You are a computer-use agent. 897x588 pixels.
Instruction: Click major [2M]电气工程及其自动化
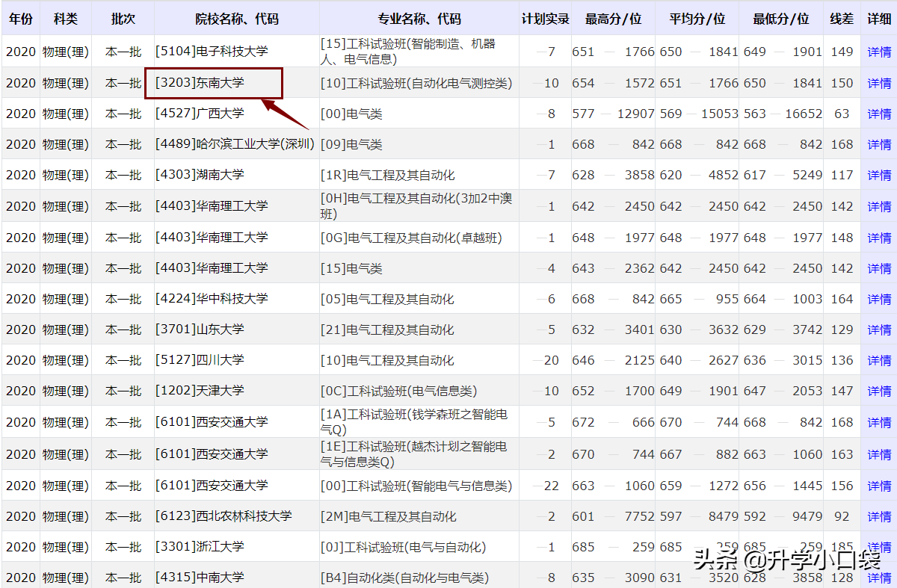388,516
